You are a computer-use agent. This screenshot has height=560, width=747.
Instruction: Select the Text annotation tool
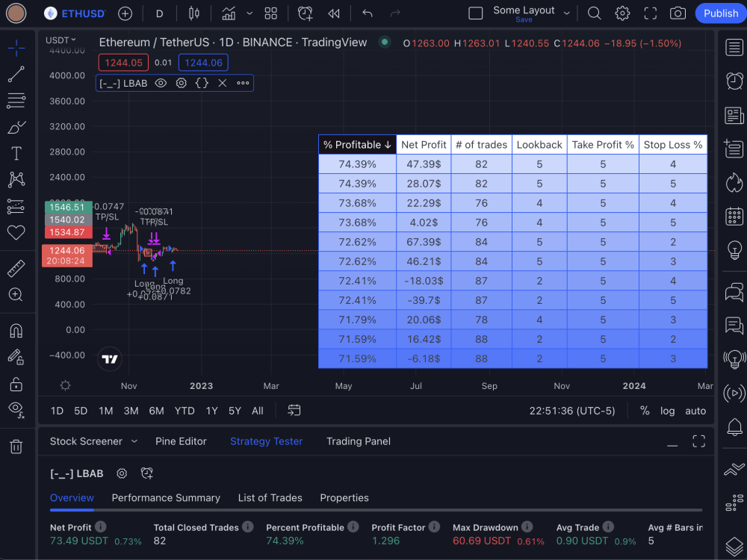pyautogui.click(x=18, y=153)
